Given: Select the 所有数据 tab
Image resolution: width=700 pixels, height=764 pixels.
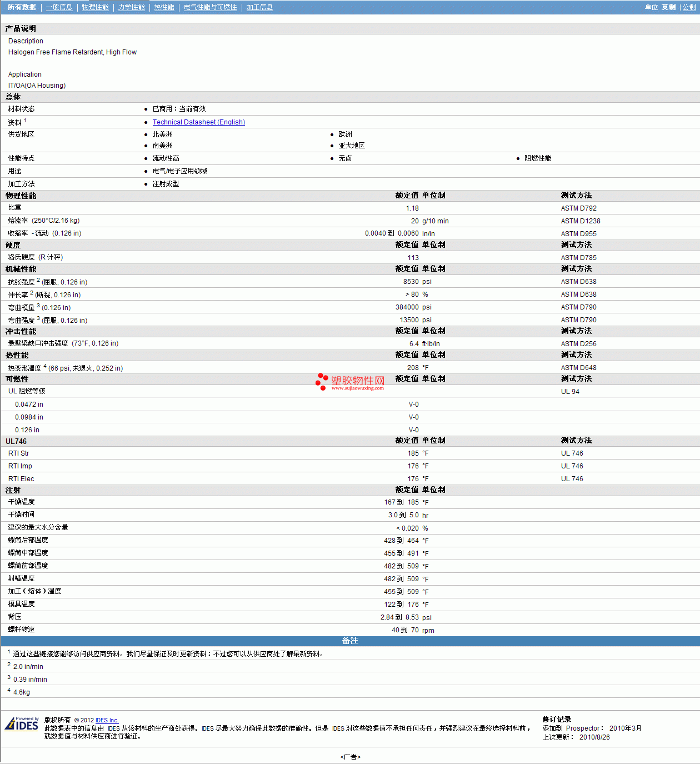Looking at the screenshot, I should 22,7.
